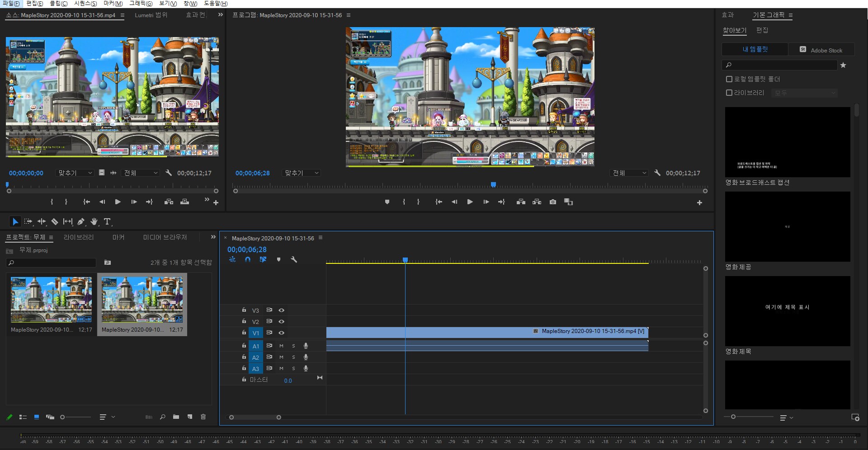This screenshot has width=868, height=450.
Task: Hide the V1 track output
Action: pyautogui.click(x=281, y=333)
